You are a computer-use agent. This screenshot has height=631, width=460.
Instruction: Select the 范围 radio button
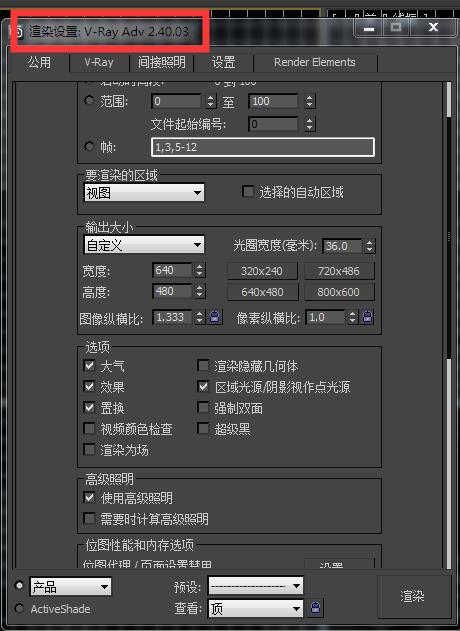pos(89,100)
